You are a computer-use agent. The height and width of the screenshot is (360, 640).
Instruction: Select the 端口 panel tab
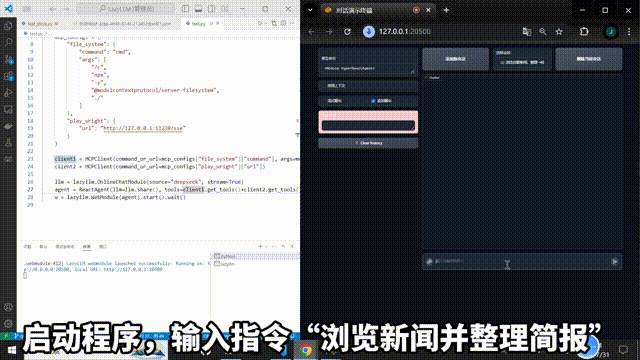click(102, 247)
